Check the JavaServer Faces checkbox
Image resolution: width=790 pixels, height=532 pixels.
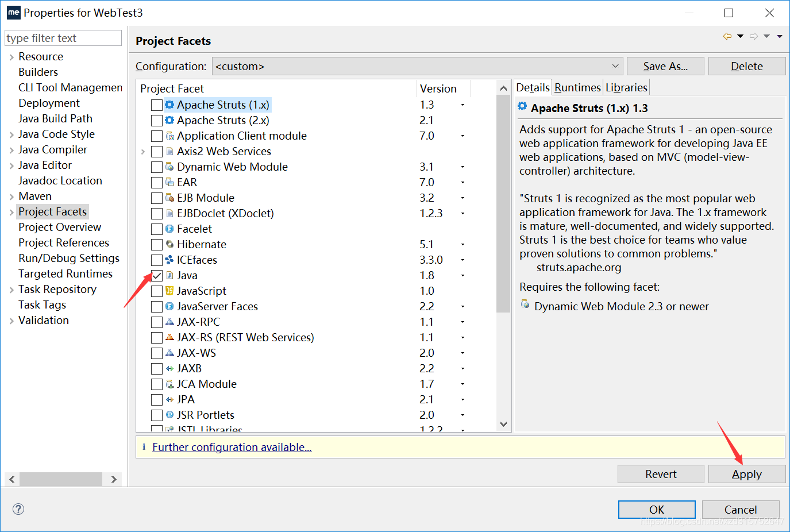[x=156, y=307]
